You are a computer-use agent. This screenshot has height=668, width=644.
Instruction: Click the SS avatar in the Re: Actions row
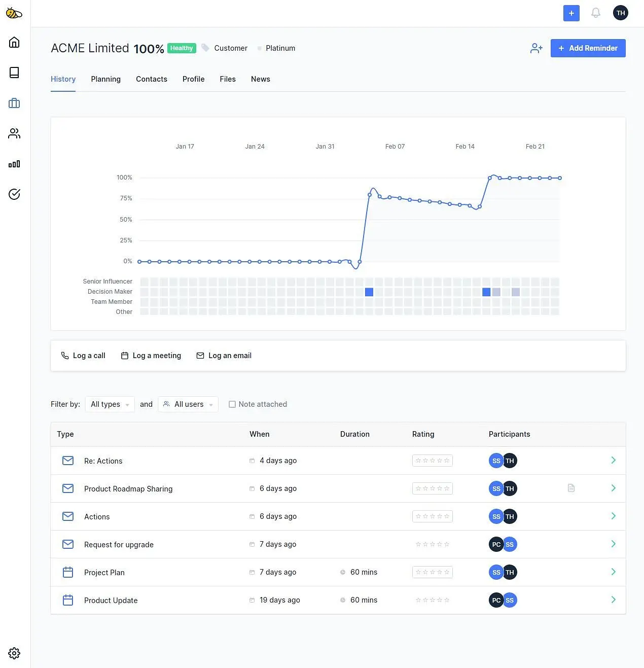point(496,461)
